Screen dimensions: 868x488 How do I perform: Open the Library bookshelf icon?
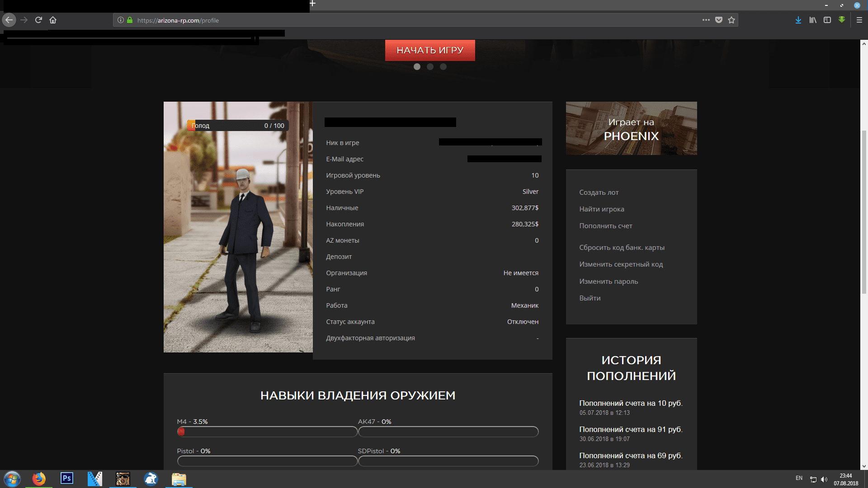point(813,20)
